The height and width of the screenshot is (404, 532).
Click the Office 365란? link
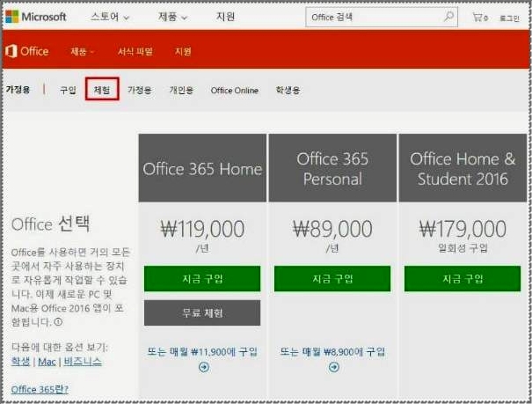[x=40, y=389]
